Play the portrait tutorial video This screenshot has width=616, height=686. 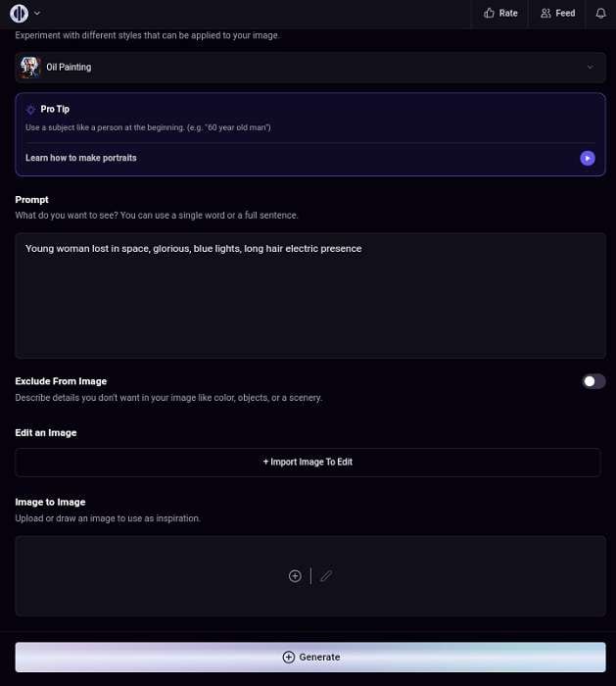coord(587,158)
